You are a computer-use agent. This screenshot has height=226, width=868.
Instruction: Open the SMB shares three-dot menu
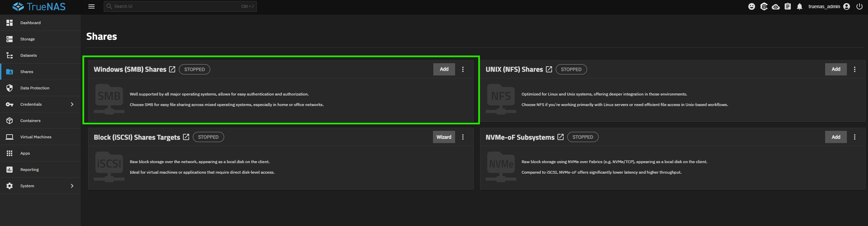pos(463,69)
